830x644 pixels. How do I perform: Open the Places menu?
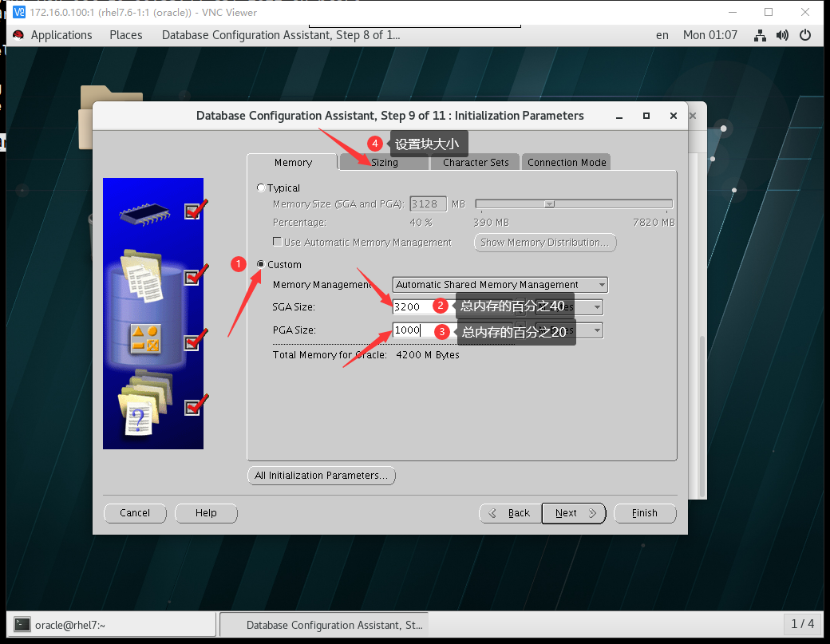click(126, 35)
